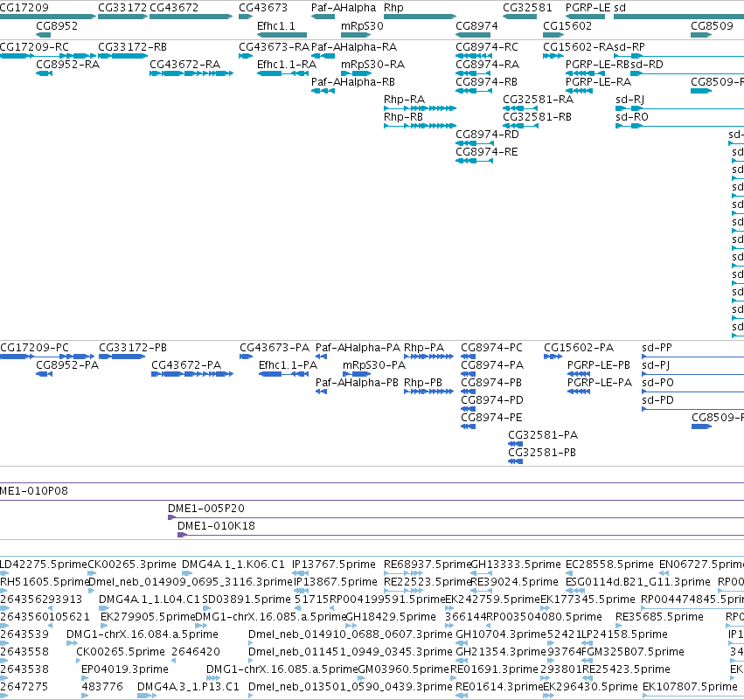Select protein mRpS30-PA

point(374,365)
